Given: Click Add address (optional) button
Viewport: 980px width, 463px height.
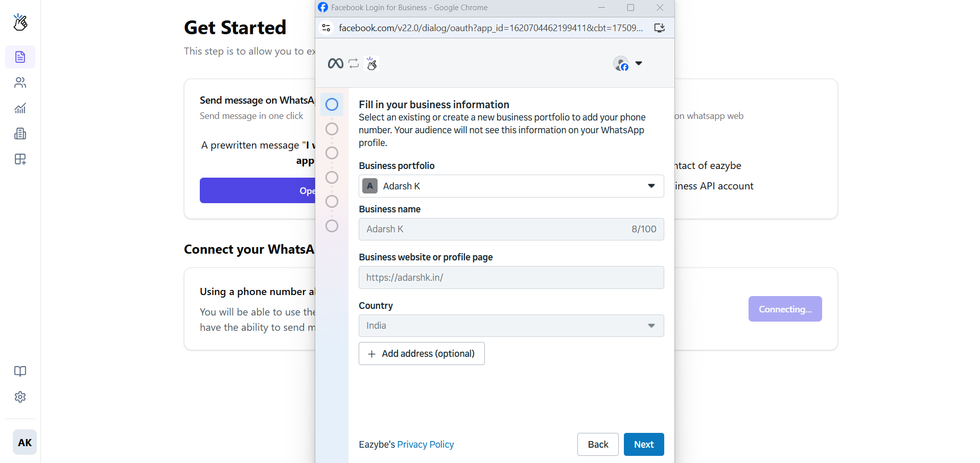Looking at the screenshot, I should (422, 353).
